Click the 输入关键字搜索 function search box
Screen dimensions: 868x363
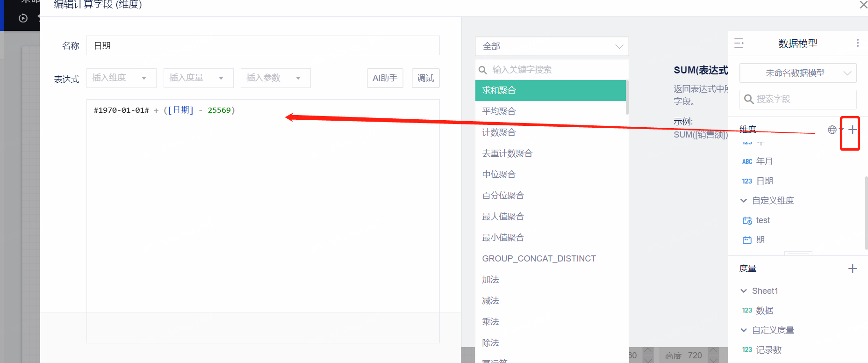point(552,70)
